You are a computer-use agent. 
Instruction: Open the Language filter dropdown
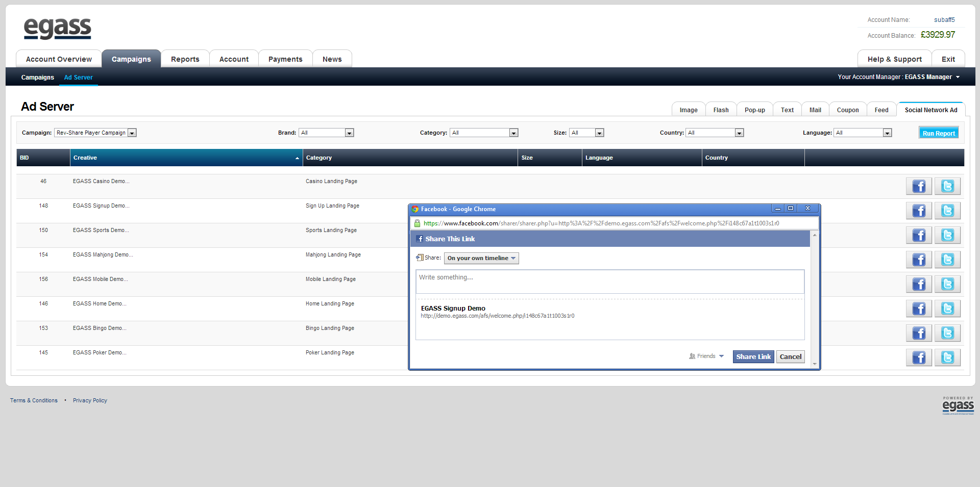tap(863, 133)
